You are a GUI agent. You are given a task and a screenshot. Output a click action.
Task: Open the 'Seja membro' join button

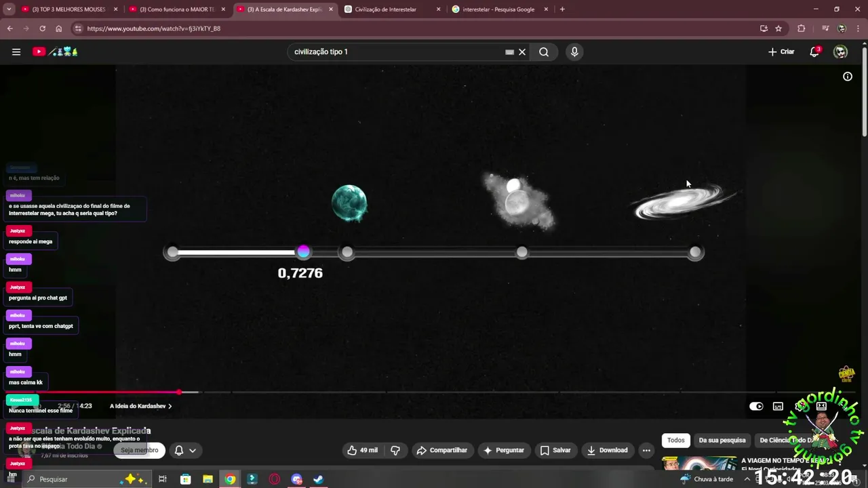click(x=139, y=450)
